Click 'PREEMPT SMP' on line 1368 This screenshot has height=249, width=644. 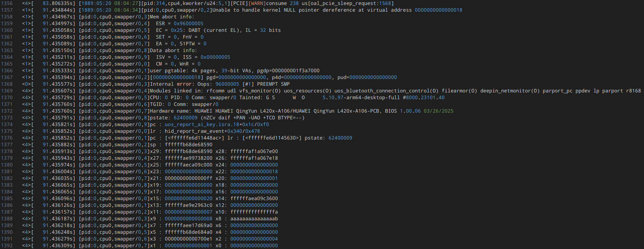273,84
